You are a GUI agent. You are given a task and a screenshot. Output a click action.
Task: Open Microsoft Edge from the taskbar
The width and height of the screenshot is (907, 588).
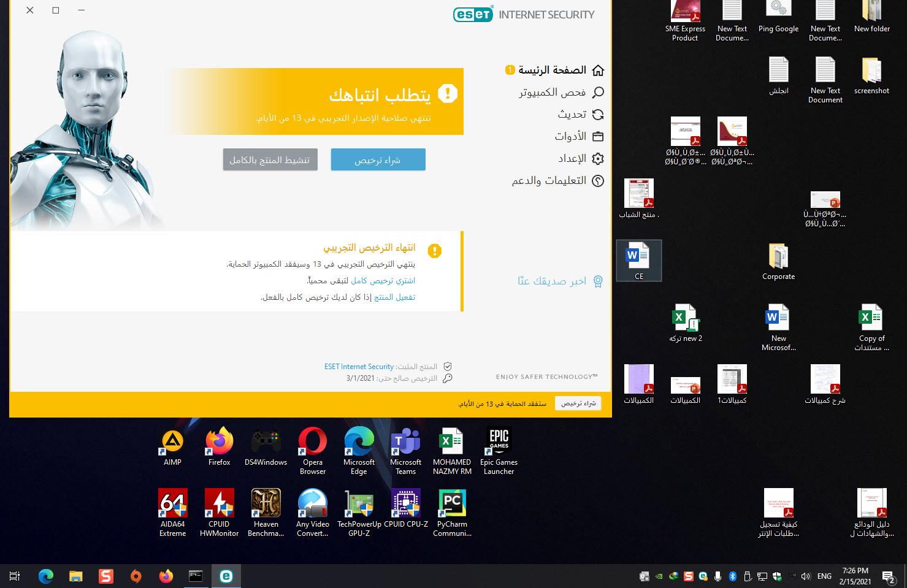[x=46, y=576]
